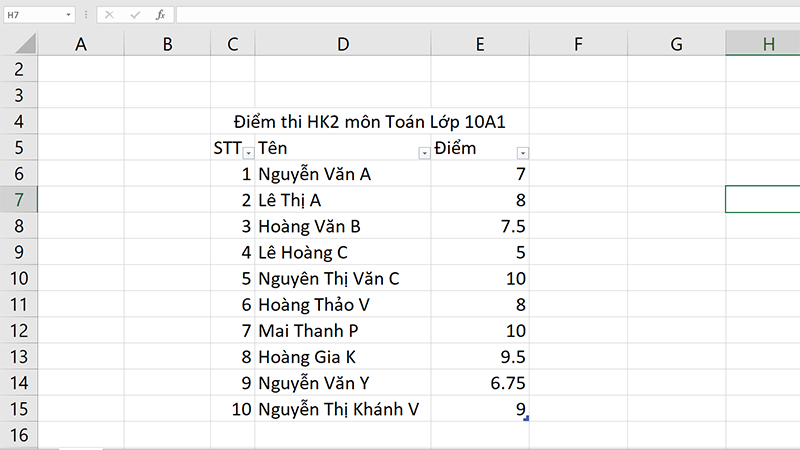The image size is (800, 450).
Task: Select column H header
Action: [768, 44]
